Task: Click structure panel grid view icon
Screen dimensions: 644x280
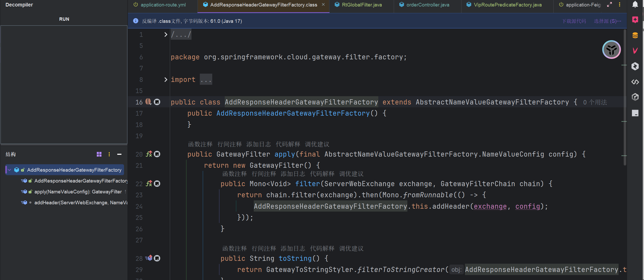Action: [x=99, y=154]
